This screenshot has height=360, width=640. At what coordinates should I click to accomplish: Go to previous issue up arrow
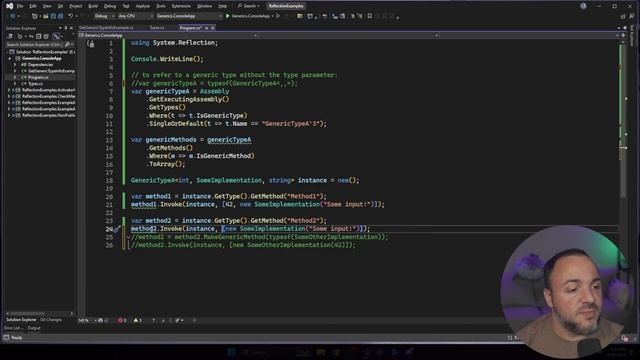pyautogui.click(x=153, y=320)
